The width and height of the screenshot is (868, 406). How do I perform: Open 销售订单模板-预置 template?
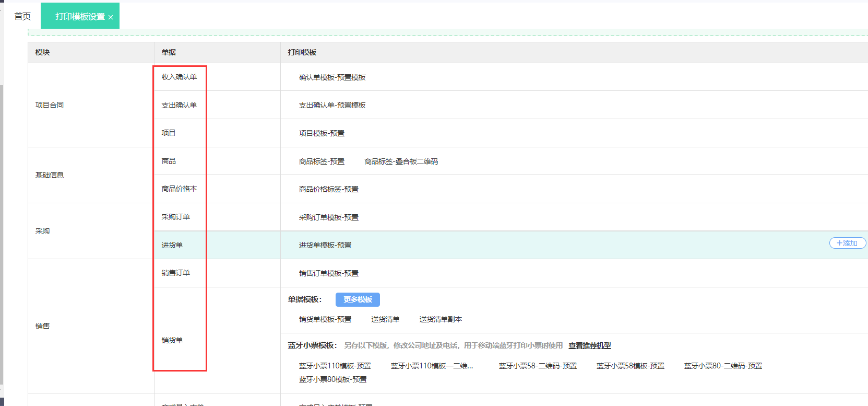tap(328, 273)
